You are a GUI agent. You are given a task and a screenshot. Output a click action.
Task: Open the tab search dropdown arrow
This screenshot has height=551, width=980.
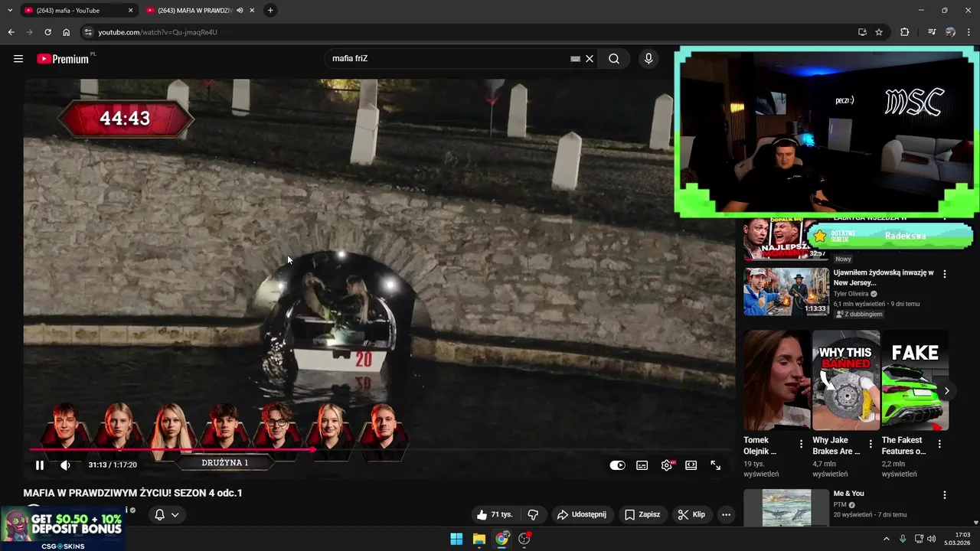click(x=10, y=11)
